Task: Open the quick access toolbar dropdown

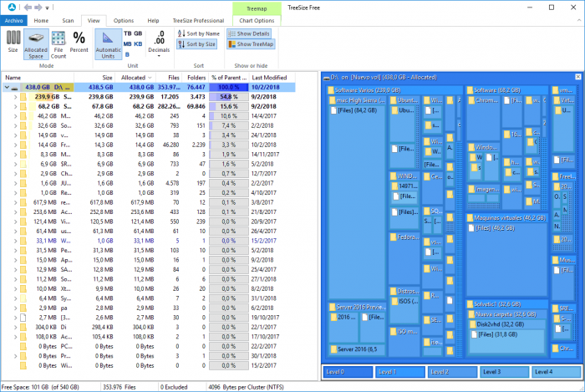Action: tap(47, 8)
